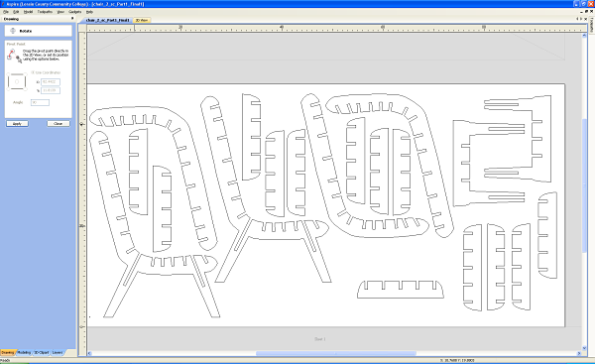Switch to the Modeling tab
The image size is (595, 364).
[x=24, y=353]
